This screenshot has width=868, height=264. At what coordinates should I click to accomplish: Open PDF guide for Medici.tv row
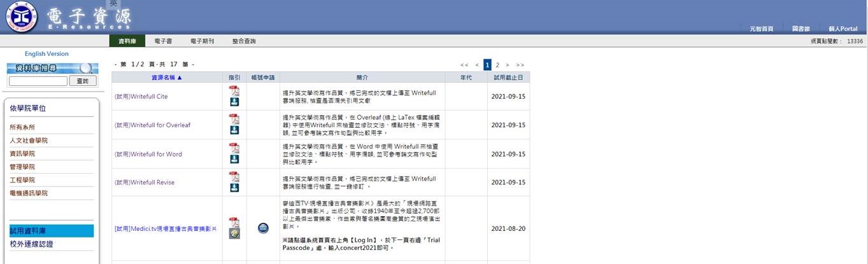234,223
